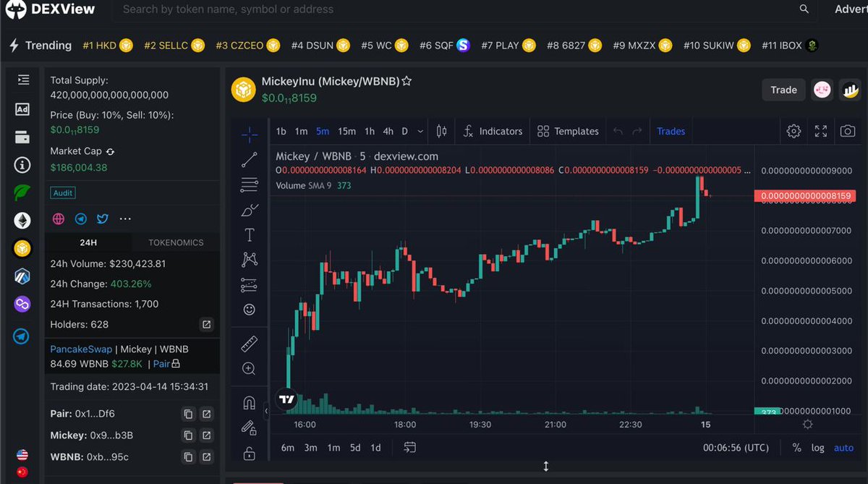Open the PancakeSwap link
This screenshot has width=868, height=484.
pos(81,349)
